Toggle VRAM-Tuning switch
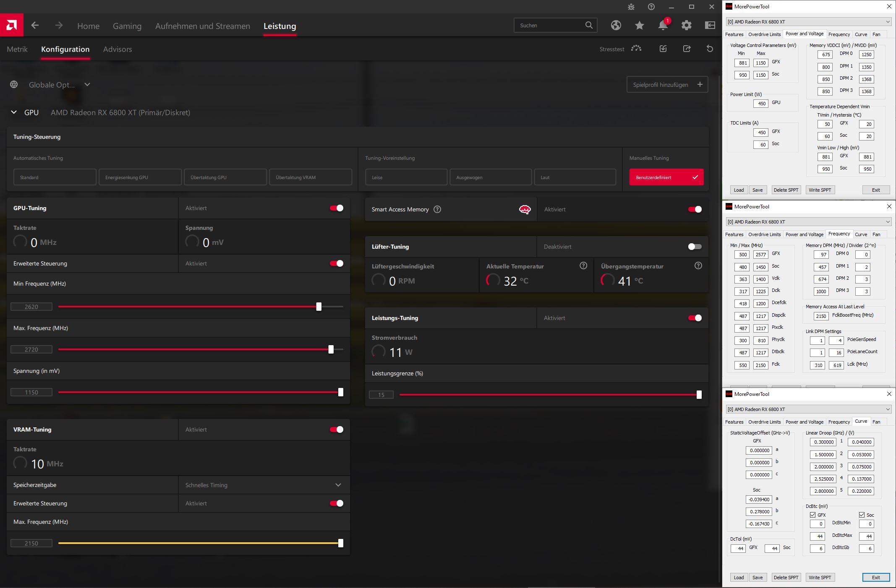Image resolution: width=896 pixels, height=588 pixels. [x=337, y=429]
